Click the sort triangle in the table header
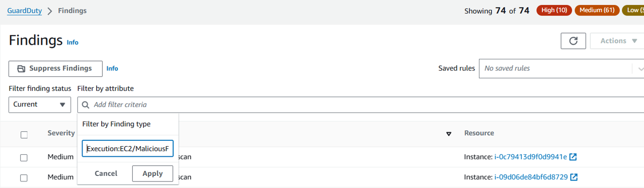Image resolution: width=644 pixels, height=188 pixels. 449,134
